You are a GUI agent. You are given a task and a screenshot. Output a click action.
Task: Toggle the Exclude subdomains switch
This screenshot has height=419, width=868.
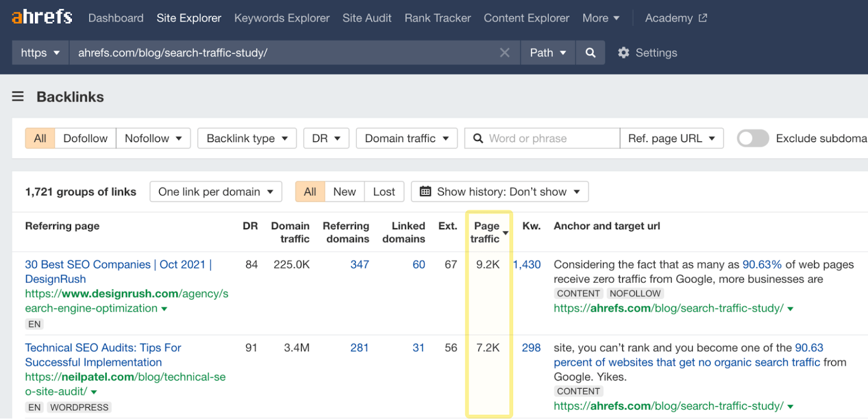point(752,138)
